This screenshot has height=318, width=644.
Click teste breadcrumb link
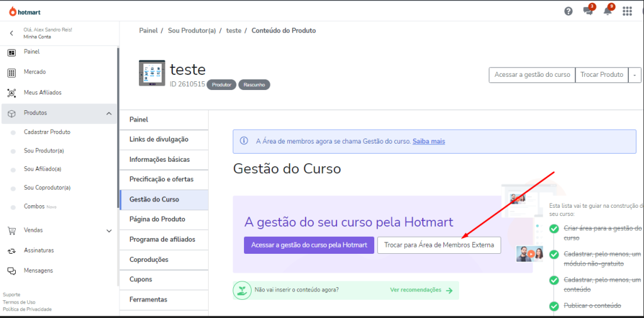234,30
